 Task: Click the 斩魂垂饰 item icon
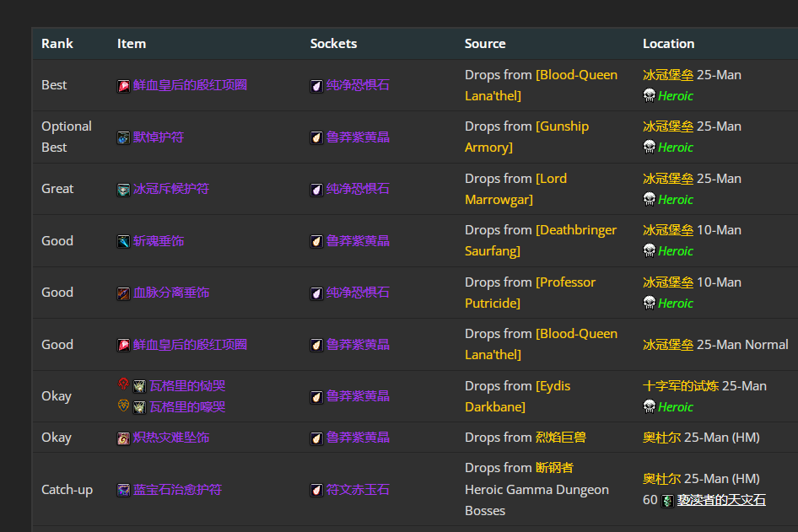(x=123, y=241)
